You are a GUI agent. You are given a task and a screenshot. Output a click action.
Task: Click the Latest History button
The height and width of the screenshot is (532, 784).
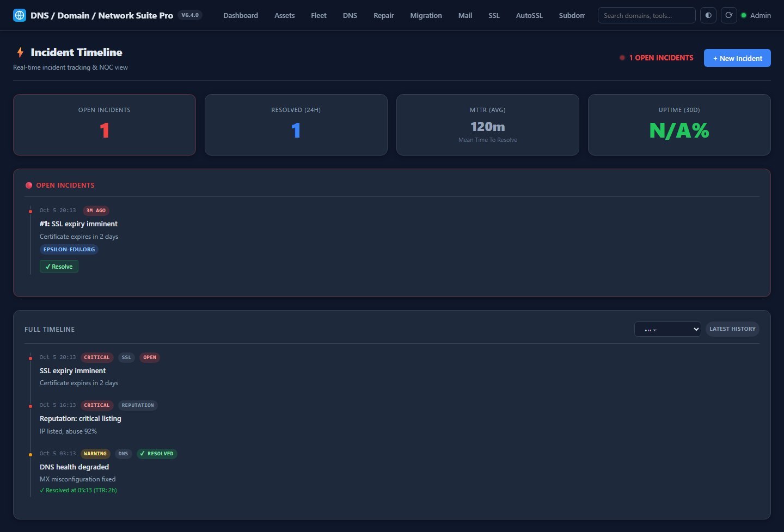point(732,329)
